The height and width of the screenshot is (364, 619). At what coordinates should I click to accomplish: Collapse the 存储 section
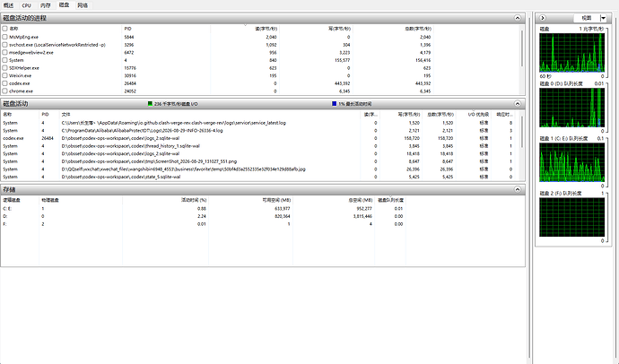pyautogui.click(x=517, y=190)
